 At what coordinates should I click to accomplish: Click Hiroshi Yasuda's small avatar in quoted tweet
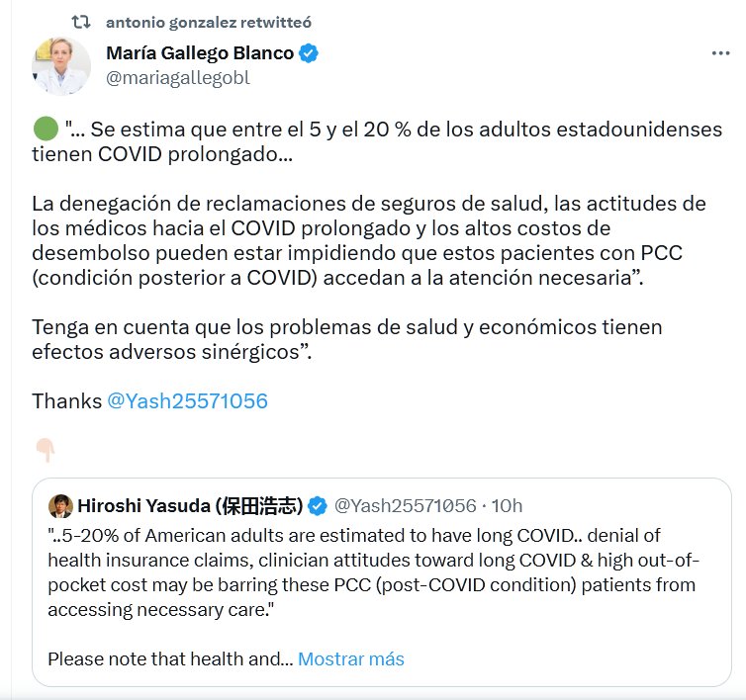point(59,506)
